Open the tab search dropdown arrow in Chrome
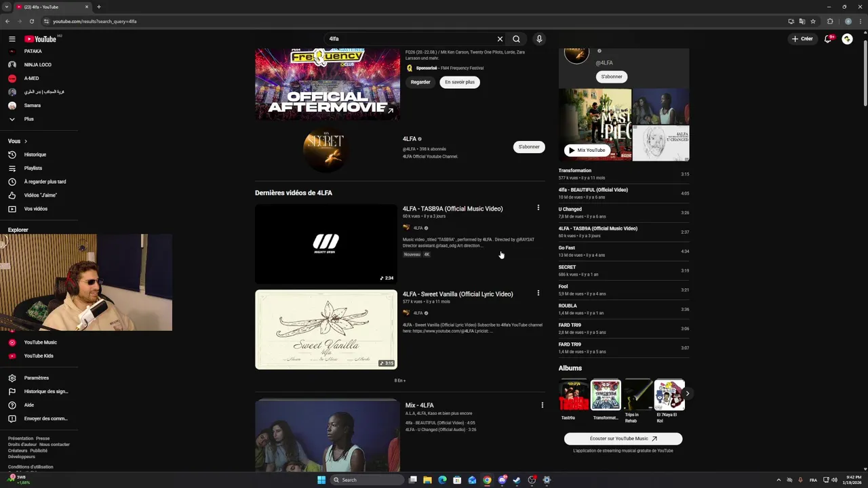Viewport: 868px width, 488px height. pos(6,7)
